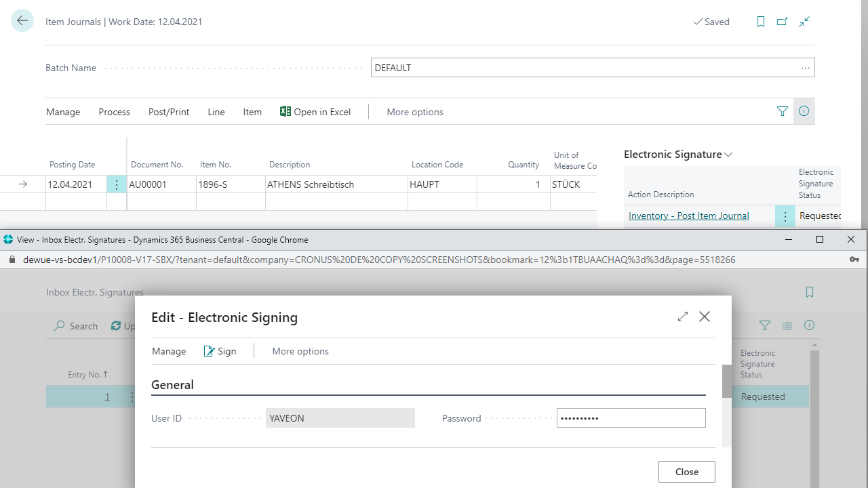Click Open in Excel
868x488 pixels.
[x=315, y=112]
